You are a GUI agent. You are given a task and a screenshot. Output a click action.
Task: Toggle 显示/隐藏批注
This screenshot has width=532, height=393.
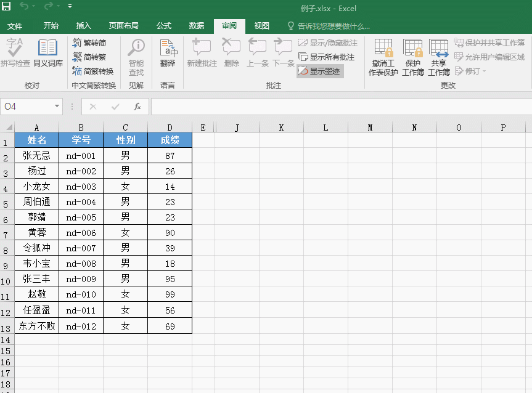(328, 43)
